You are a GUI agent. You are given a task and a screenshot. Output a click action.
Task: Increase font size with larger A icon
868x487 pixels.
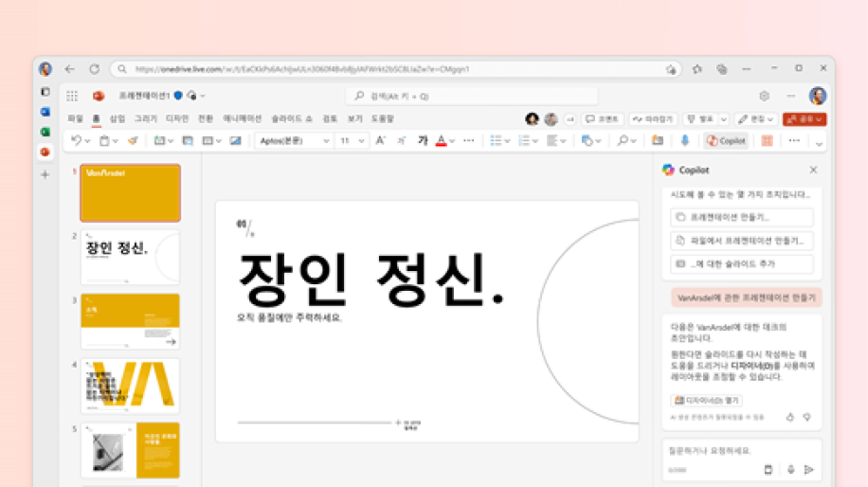pyautogui.click(x=380, y=140)
